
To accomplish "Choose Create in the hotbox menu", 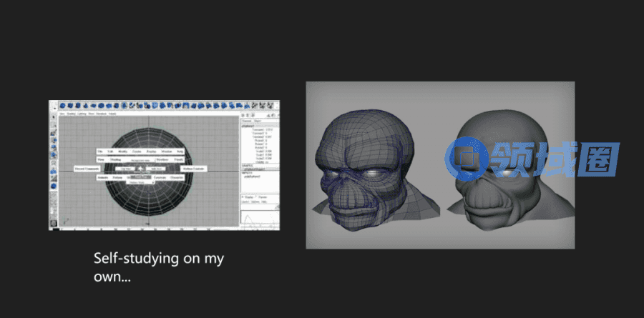I will (137, 151).
